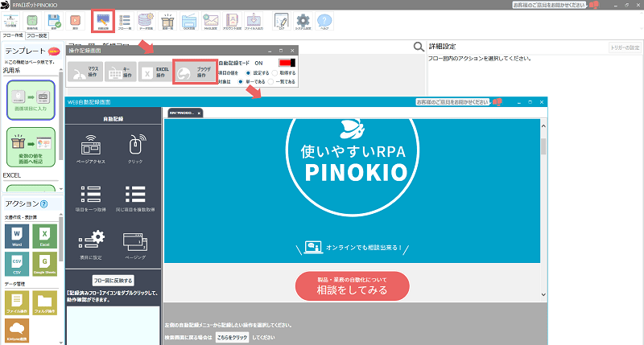Click the フロー図に反映する button
644x345 pixels.
point(113,281)
